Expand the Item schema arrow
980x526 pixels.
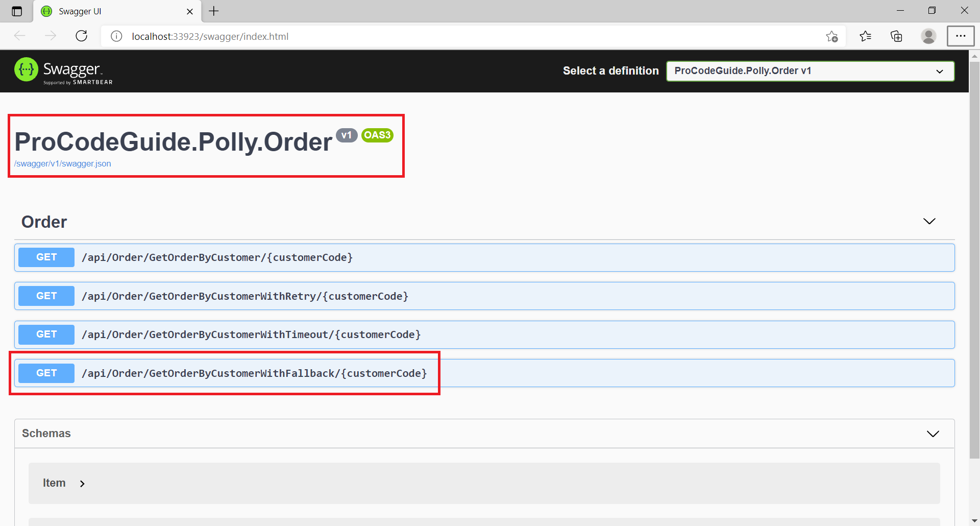click(82, 484)
